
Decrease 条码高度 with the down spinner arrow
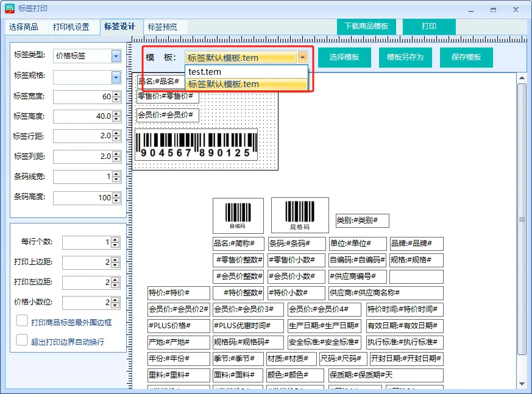[116, 200]
